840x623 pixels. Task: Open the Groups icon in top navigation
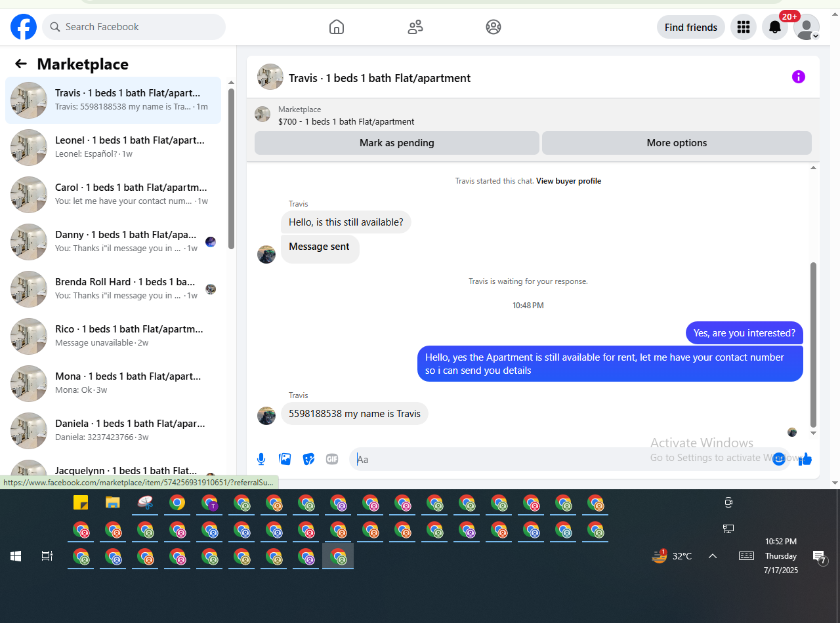coord(493,27)
